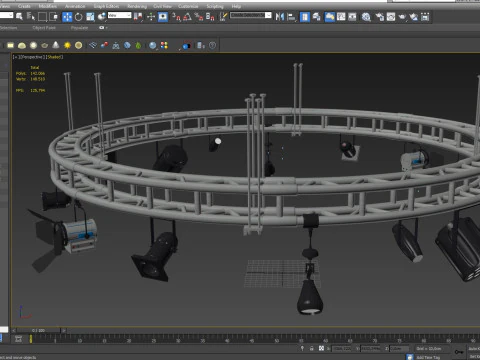Toggle Window/Crossing selection mode
This screenshot has width=480, height=360.
tap(53, 17)
